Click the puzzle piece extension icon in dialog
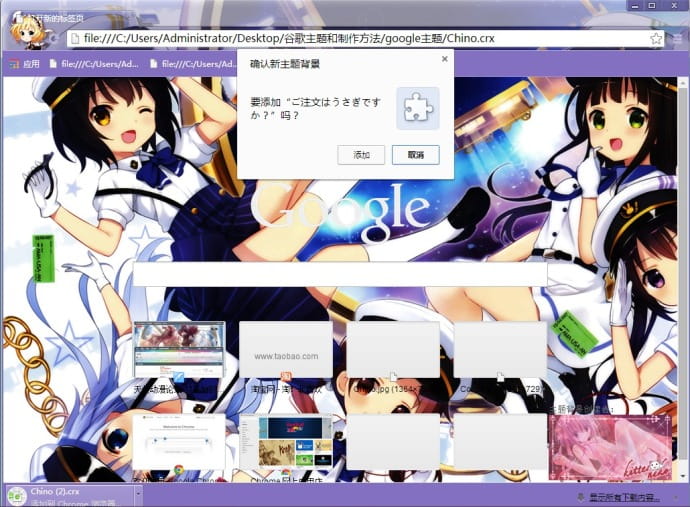 click(418, 108)
